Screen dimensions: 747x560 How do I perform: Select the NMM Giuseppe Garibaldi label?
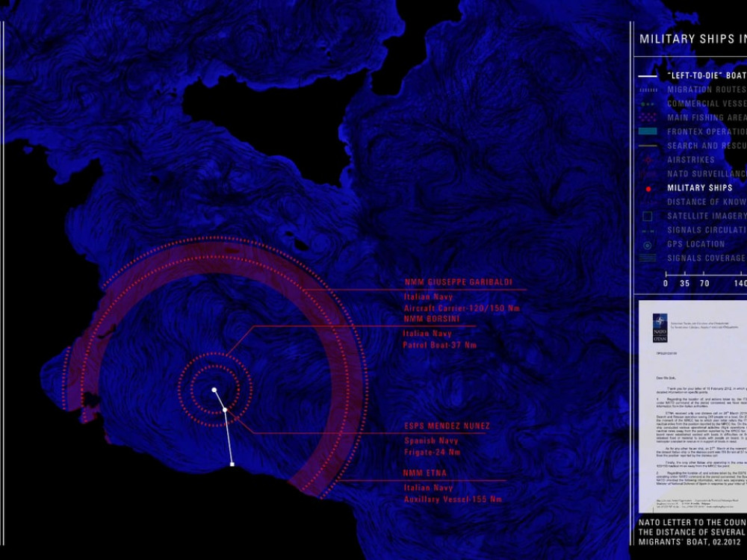459,282
